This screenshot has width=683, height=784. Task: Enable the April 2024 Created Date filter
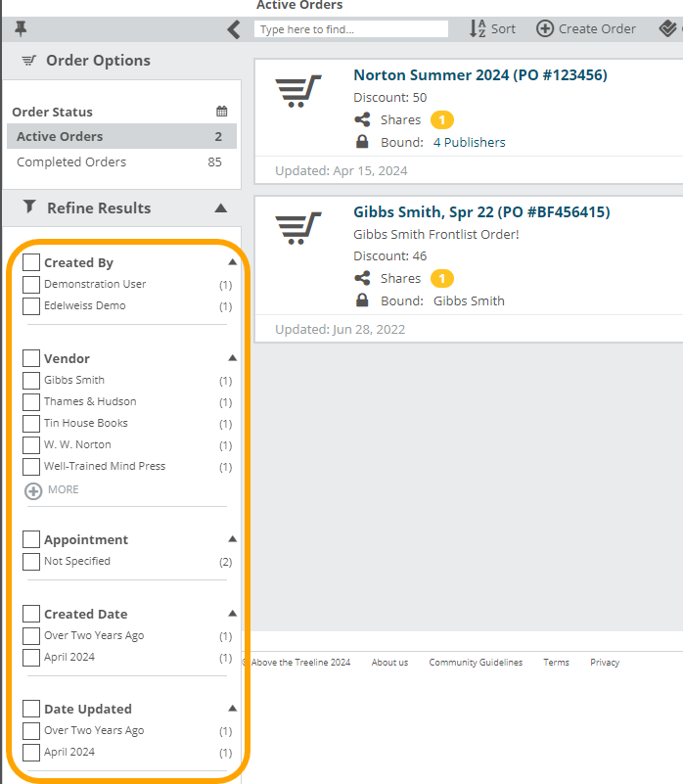tap(31, 658)
